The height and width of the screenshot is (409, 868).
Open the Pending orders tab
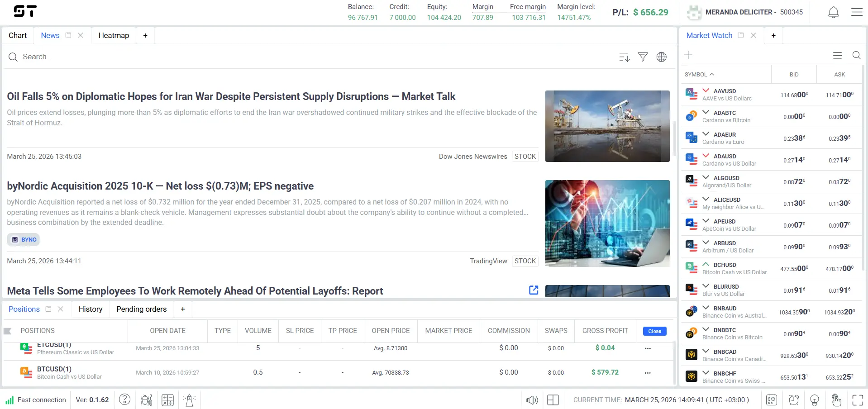(x=141, y=309)
